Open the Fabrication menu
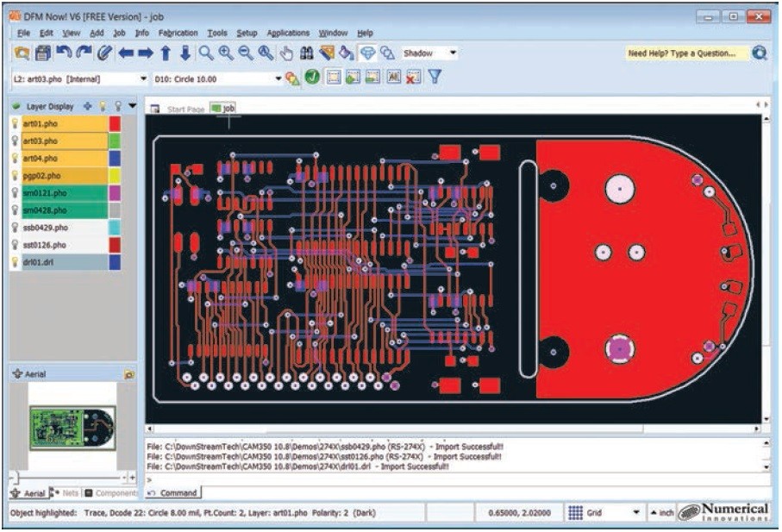This screenshot has width=782, height=532. coord(178,33)
